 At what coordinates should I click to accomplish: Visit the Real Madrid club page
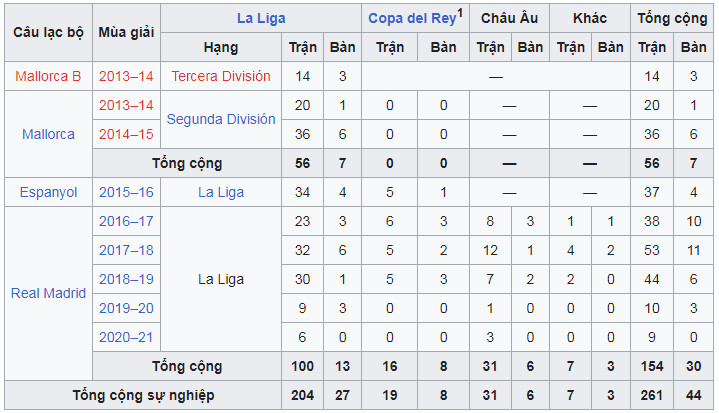(x=48, y=293)
